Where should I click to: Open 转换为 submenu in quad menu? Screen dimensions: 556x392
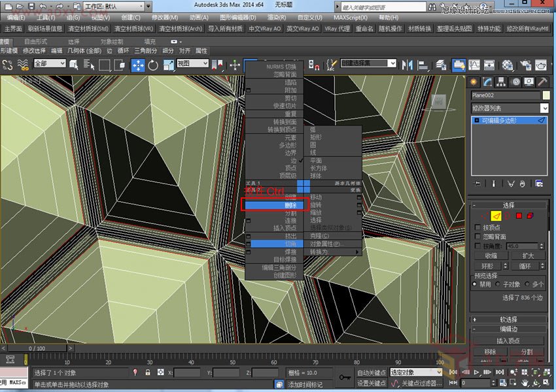click(333, 252)
